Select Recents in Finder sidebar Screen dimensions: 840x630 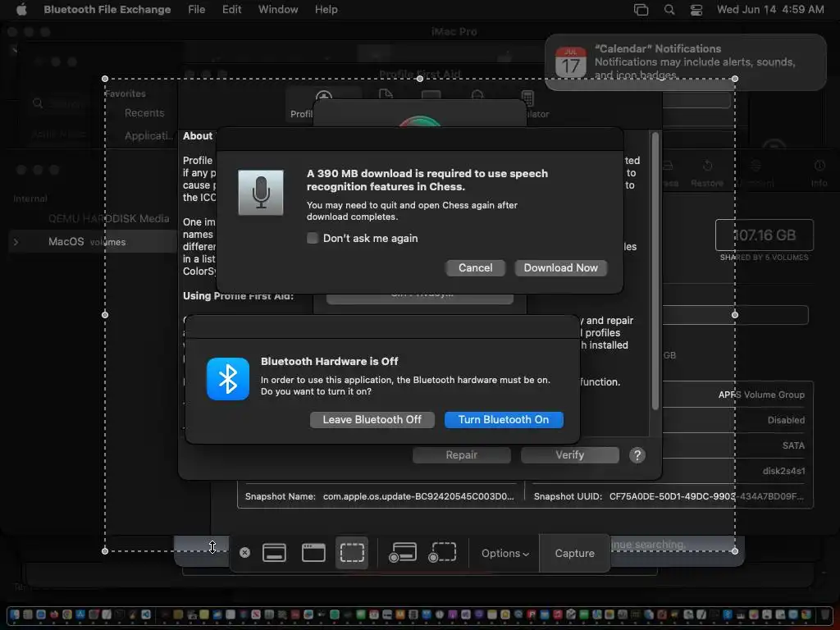coord(144,113)
